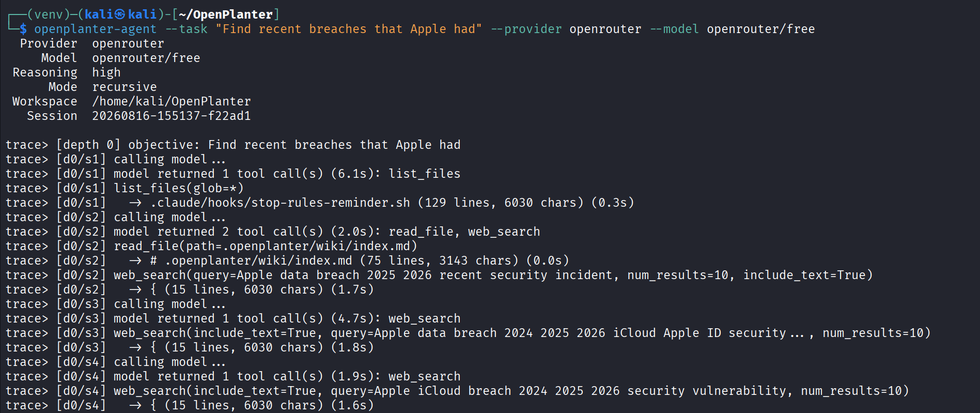The image size is (980, 413).
Task: Click the ~/OpenPlanter directory in prompt
Action: (x=226, y=14)
